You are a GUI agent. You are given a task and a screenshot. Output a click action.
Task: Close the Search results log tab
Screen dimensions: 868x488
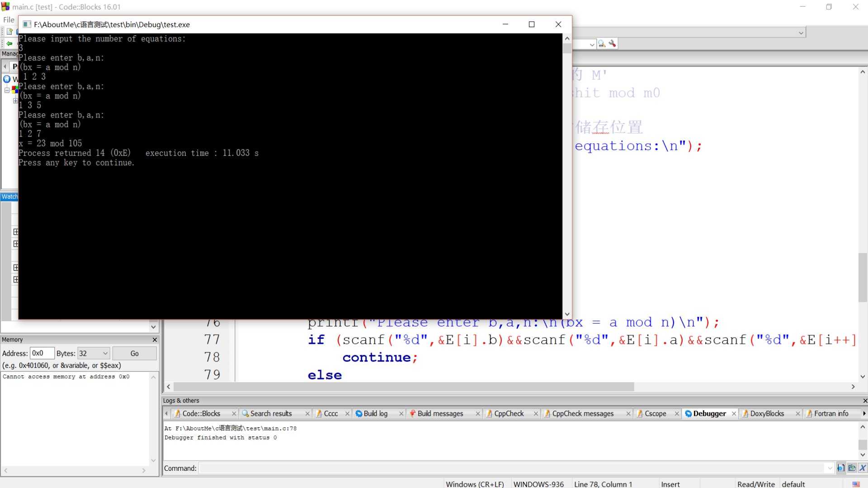point(307,413)
